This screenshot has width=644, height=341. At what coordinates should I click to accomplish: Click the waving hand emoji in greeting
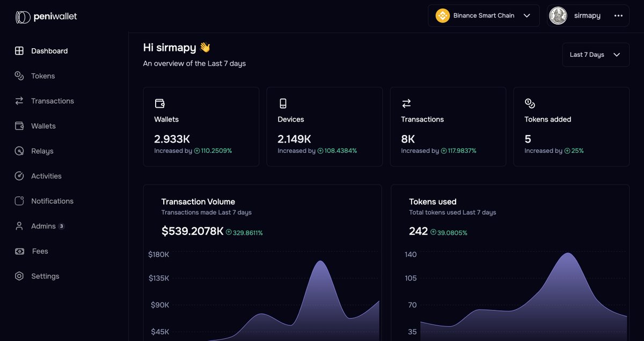[205, 47]
